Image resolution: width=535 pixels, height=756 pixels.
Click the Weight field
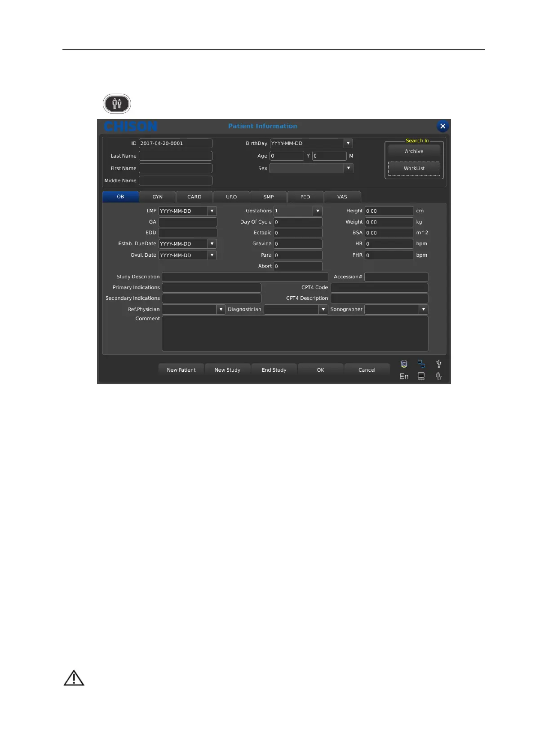tap(389, 222)
